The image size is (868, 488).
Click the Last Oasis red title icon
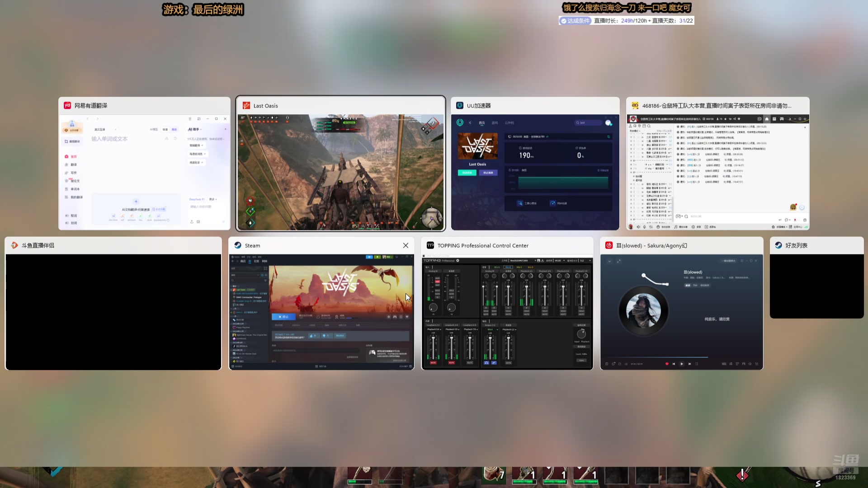point(246,105)
